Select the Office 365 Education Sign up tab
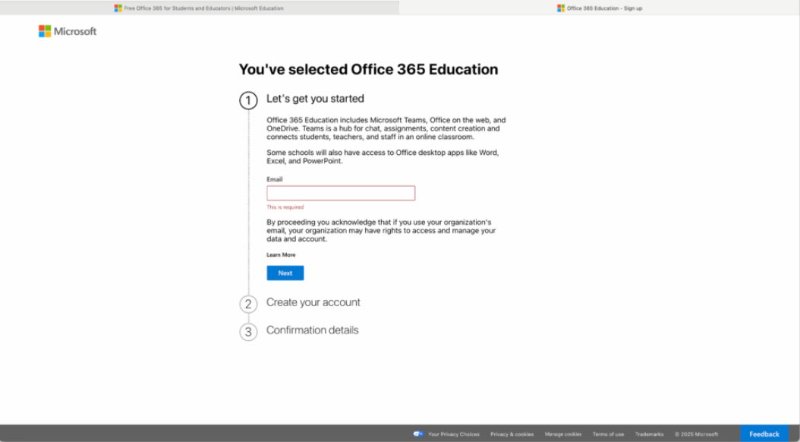 599,8
